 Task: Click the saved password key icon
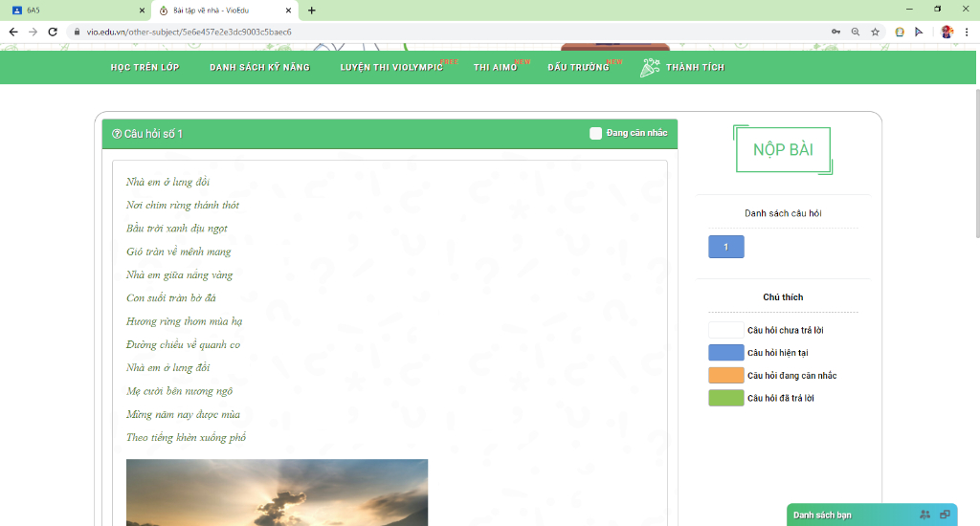[x=835, y=32]
